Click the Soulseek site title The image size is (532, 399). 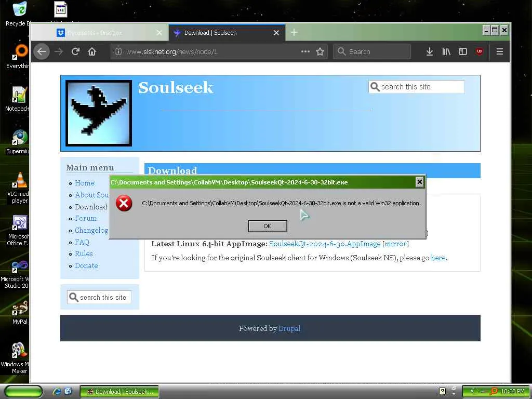[176, 87]
